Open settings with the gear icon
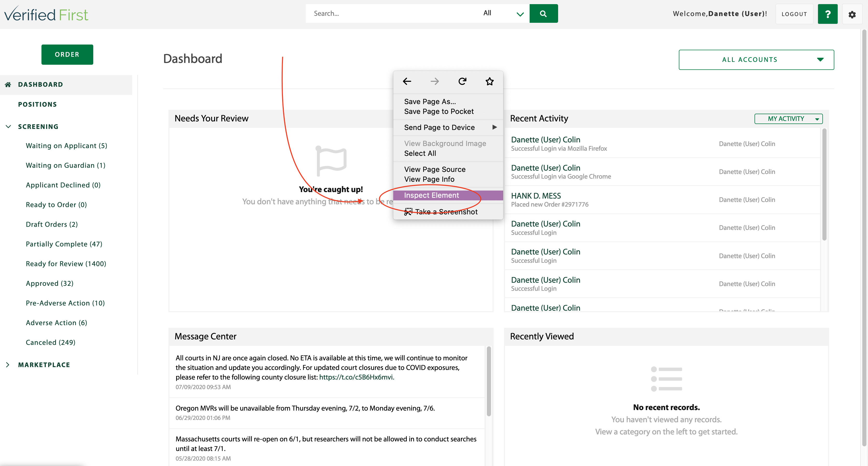 click(x=852, y=14)
